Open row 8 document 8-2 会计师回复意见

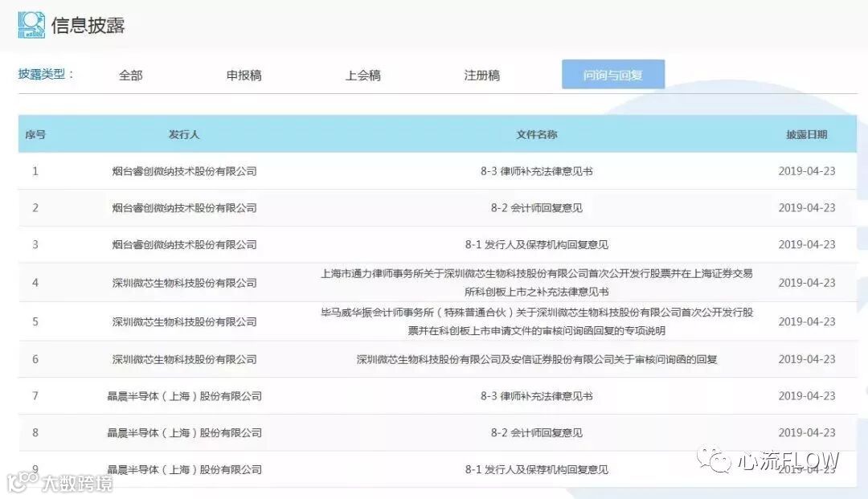tap(536, 432)
